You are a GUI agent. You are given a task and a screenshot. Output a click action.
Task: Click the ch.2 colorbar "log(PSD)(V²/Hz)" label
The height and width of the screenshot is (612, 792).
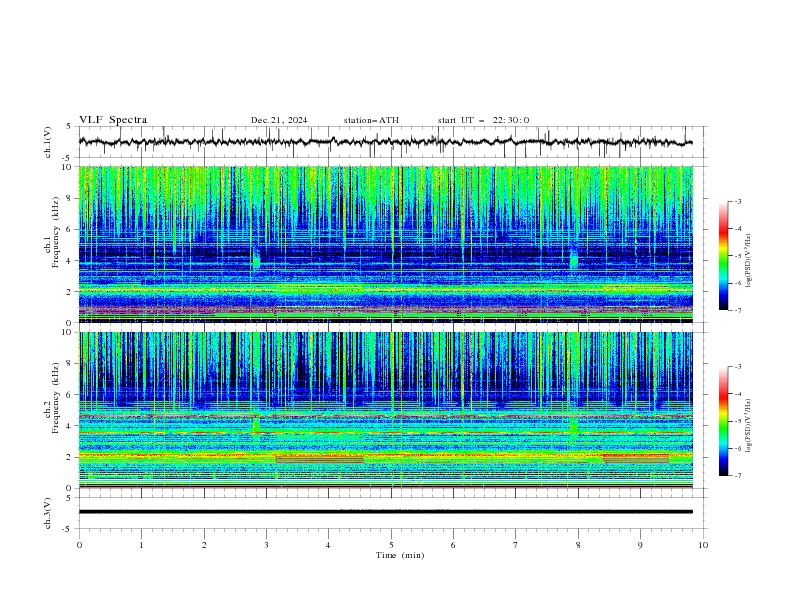click(x=748, y=426)
